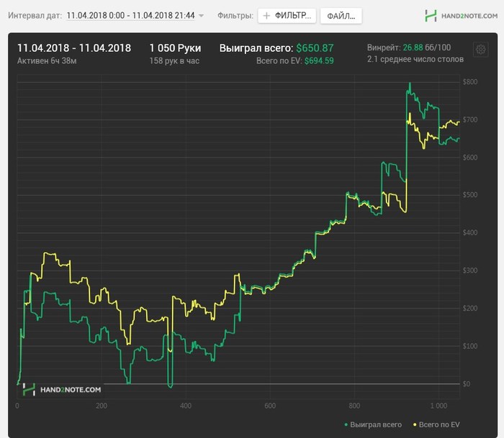Click the EV total value $694.59

point(319,61)
